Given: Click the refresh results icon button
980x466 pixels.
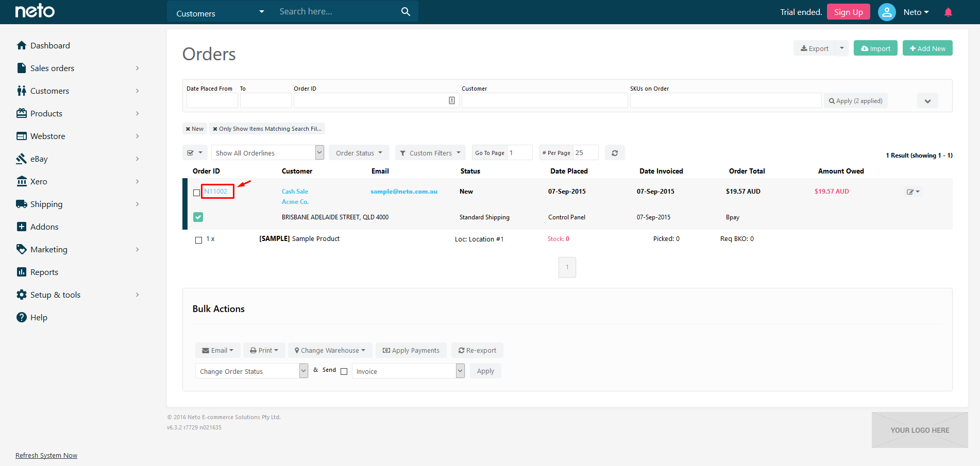Looking at the screenshot, I should click(615, 153).
